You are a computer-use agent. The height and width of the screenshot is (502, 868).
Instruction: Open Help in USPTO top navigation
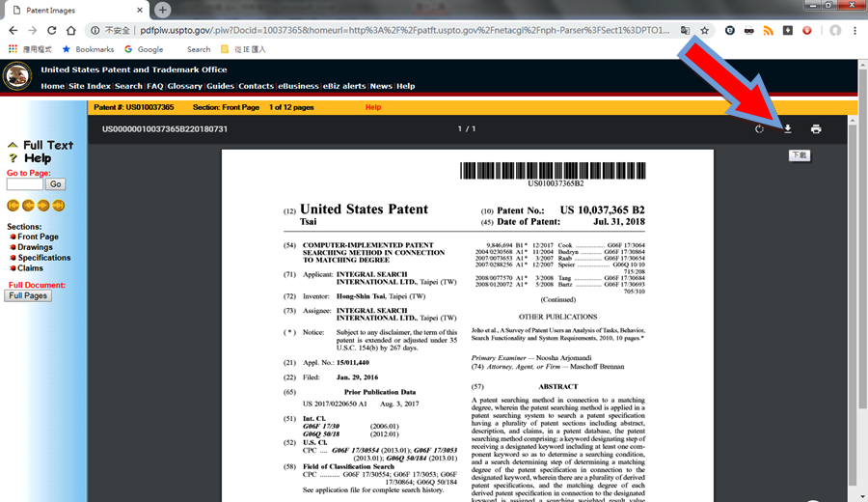[406, 86]
